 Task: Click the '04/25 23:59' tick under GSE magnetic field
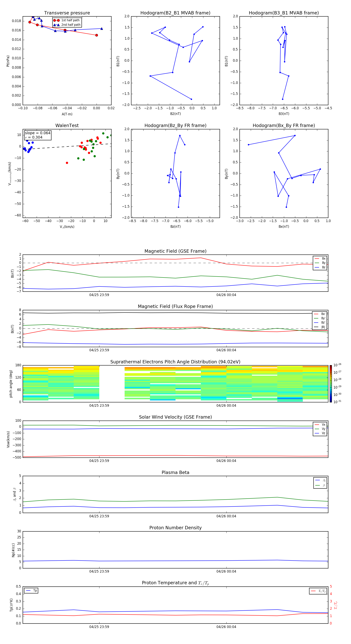point(99,295)
